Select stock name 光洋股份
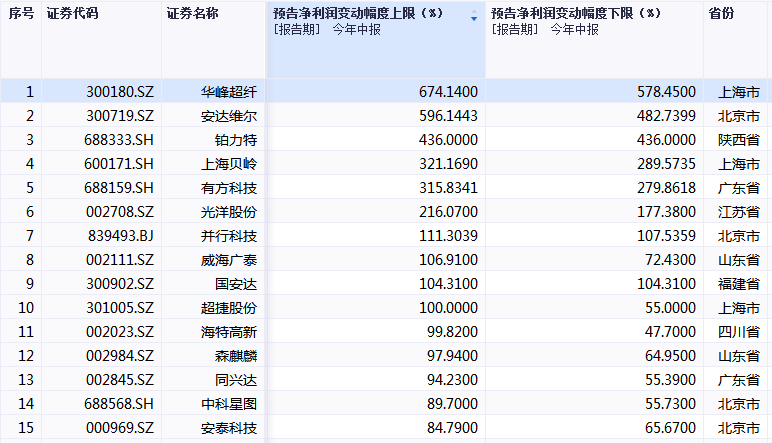 (229, 212)
